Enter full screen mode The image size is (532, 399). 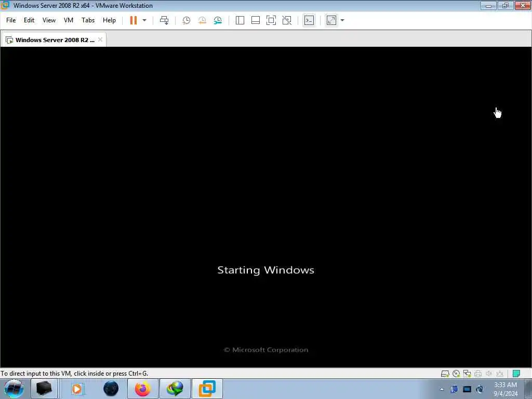click(x=271, y=20)
